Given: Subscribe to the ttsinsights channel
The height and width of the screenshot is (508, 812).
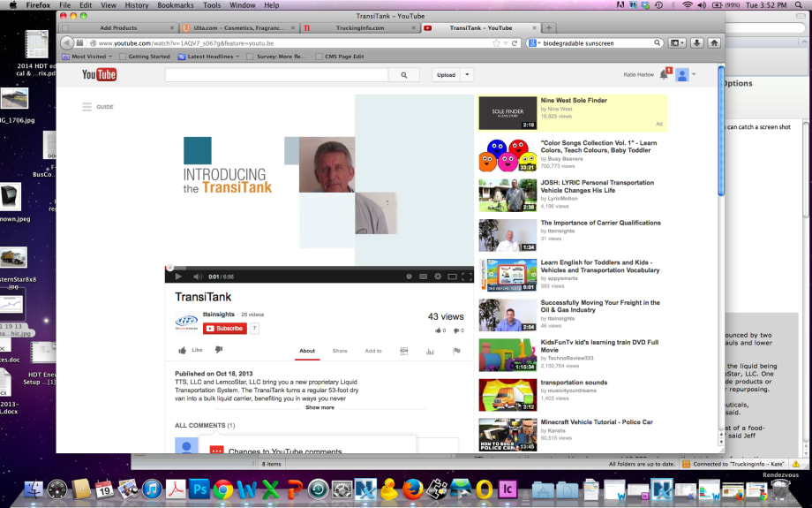Looking at the screenshot, I should coord(225,328).
